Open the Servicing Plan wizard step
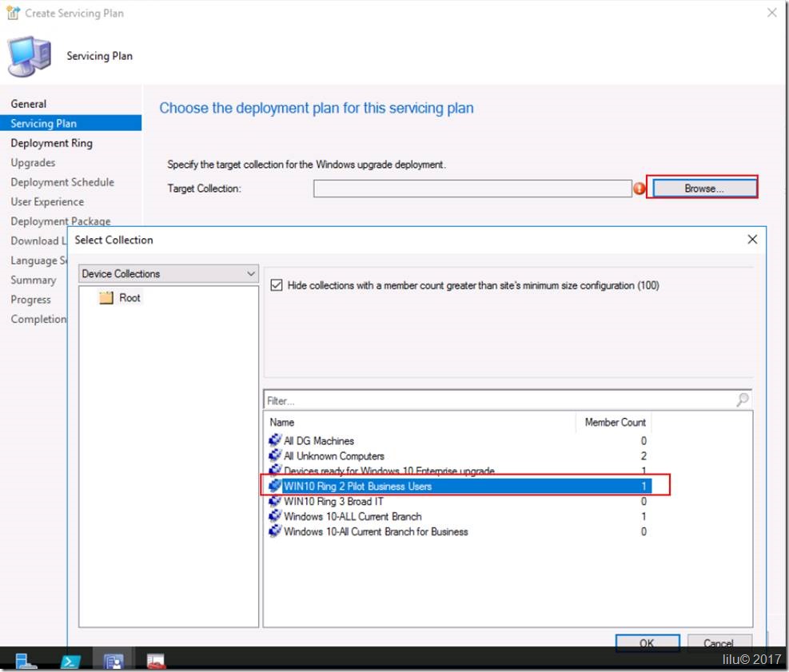 tap(70, 123)
